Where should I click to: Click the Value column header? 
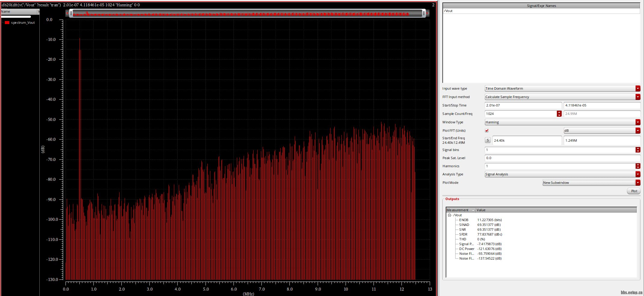tap(556, 210)
